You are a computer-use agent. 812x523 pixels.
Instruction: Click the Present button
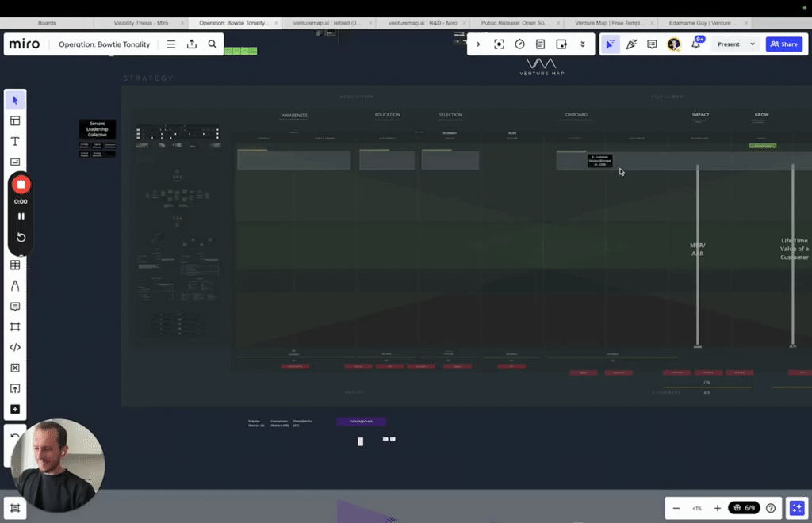coord(728,44)
